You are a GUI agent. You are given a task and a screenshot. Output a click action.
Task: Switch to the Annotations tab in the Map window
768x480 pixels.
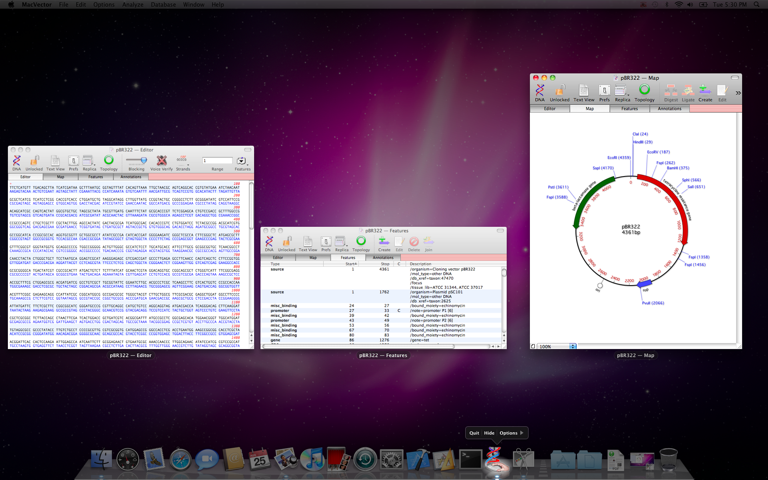(670, 109)
